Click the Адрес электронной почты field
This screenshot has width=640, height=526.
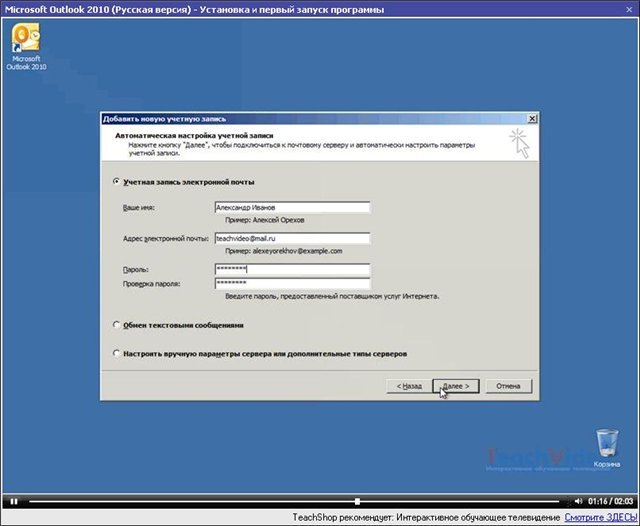point(292,238)
